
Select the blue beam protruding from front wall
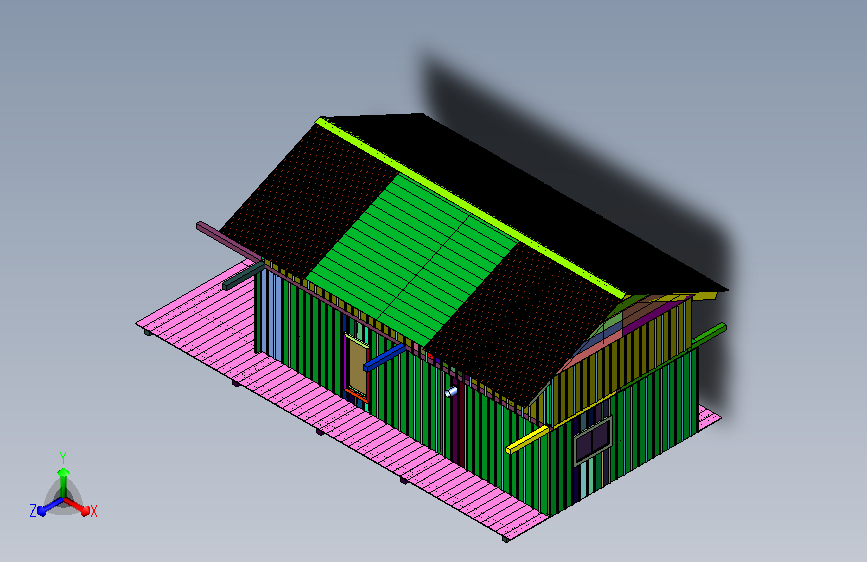click(384, 357)
